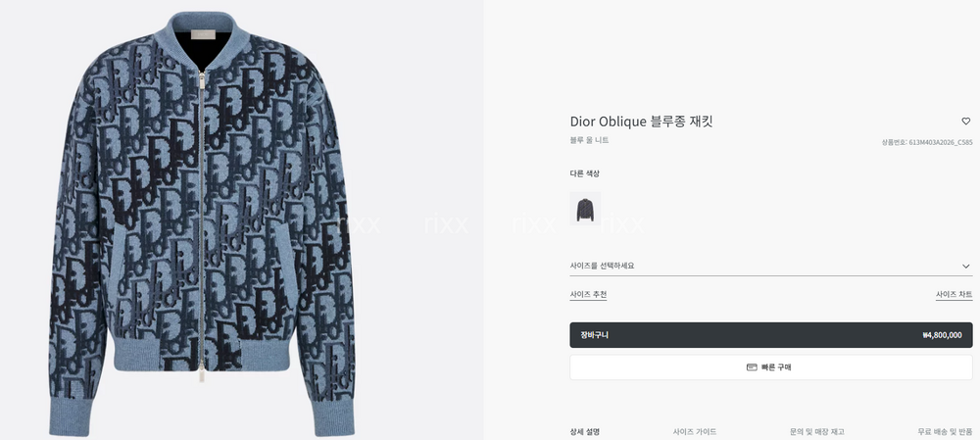The image size is (980, 440).
Task: Click the Dior Oblique 블루종 재킷 title
Action: tap(641, 122)
